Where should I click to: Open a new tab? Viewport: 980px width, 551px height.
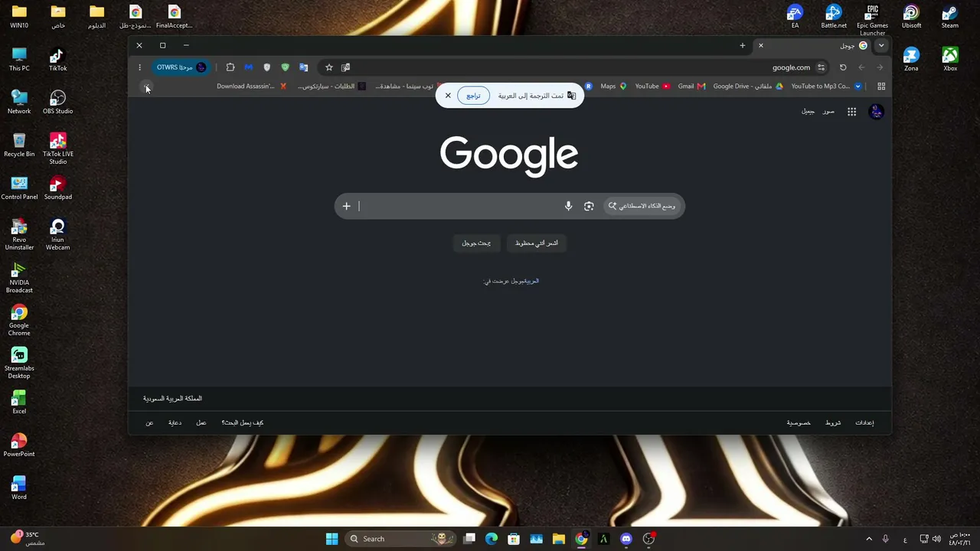pos(742,45)
